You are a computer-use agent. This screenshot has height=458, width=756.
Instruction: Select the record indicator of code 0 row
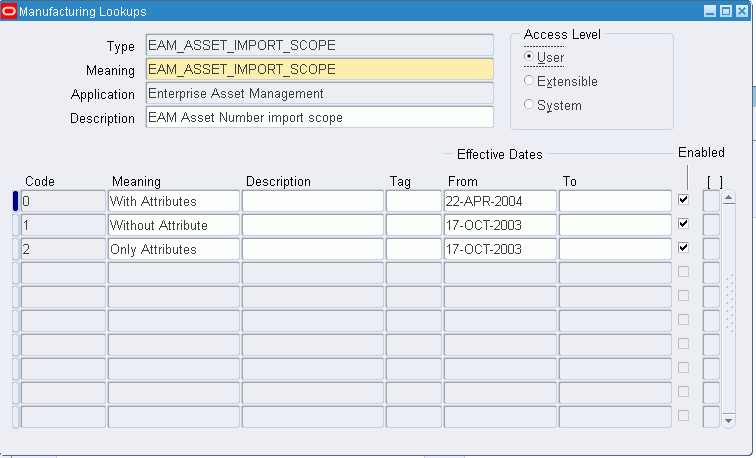click(15, 201)
